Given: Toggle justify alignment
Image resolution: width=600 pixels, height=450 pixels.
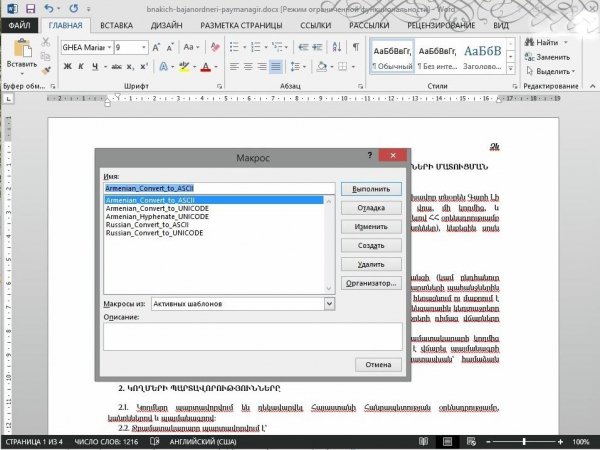Looking at the screenshot, I should click(x=276, y=67).
